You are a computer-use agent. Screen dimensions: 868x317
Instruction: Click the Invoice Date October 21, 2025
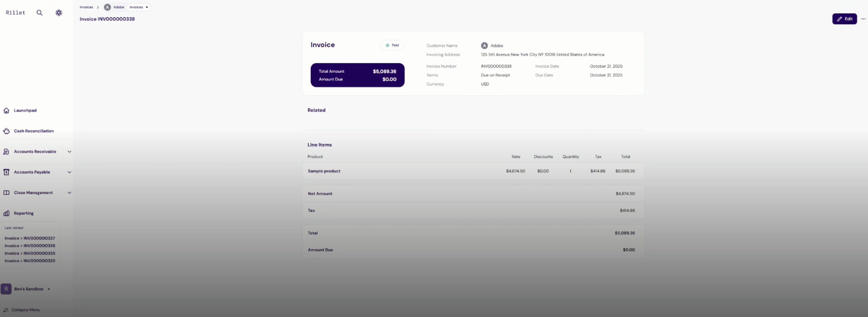(606, 66)
